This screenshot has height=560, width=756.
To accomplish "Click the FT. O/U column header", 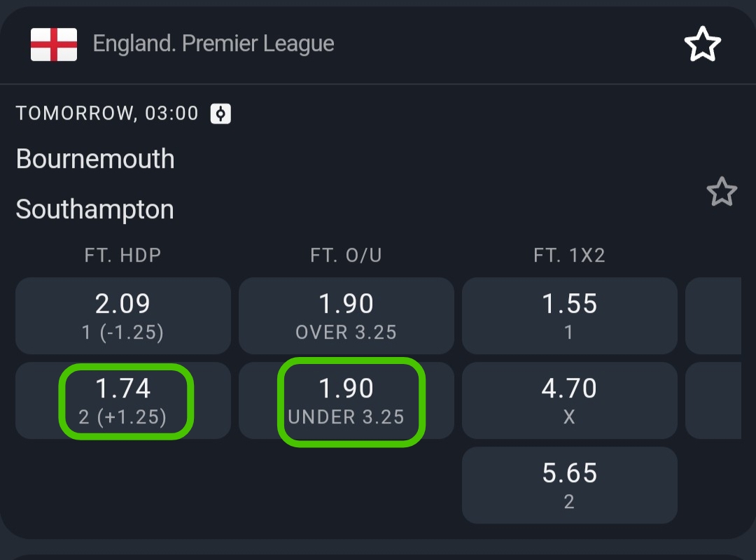I will (346, 255).
